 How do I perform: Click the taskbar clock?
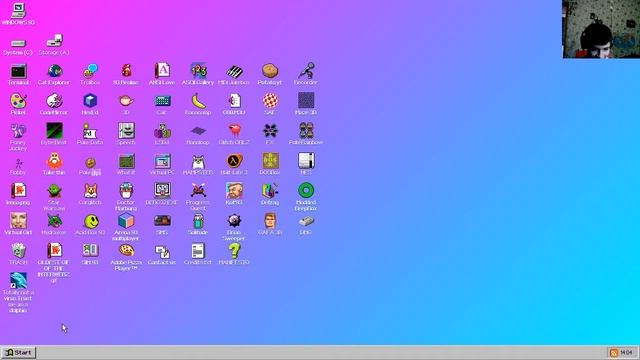pos(627,353)
